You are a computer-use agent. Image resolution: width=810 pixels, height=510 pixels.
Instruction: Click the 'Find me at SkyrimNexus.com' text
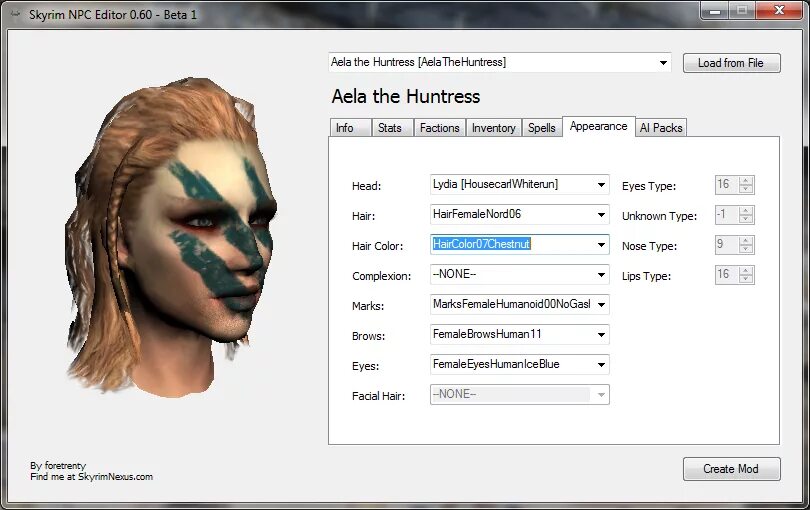pyautogui.click(x=91, y=476)
